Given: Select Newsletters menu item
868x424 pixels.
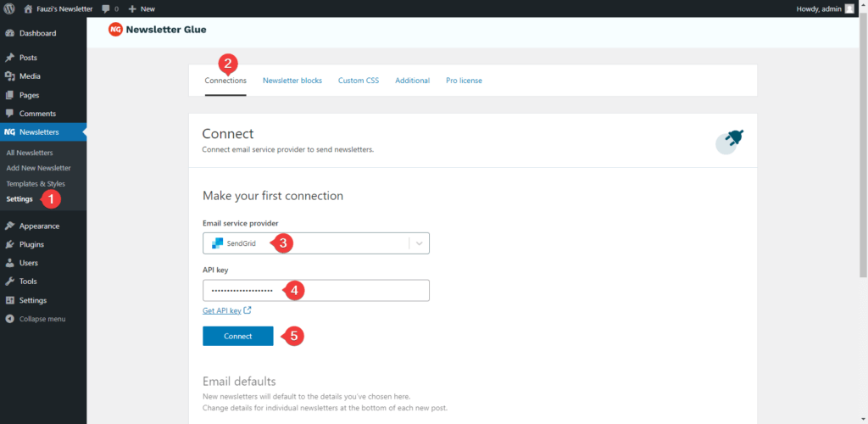Looking at the screenshot, I should [43, 132].
